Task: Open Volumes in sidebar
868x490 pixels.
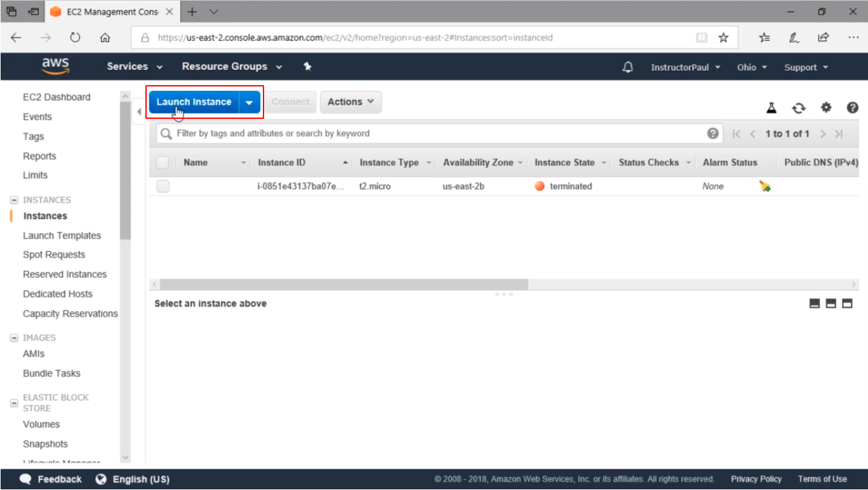Action: (41, 425)
